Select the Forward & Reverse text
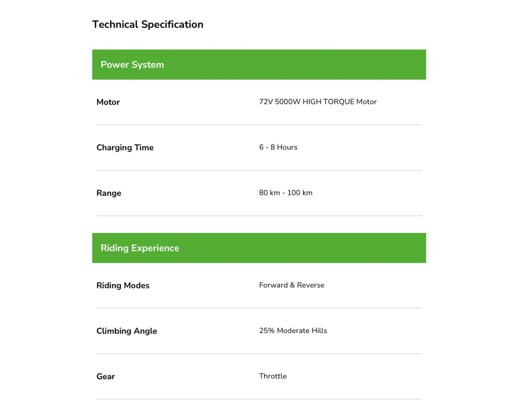Viewport: 525px width, 420px height. [292, 285]
